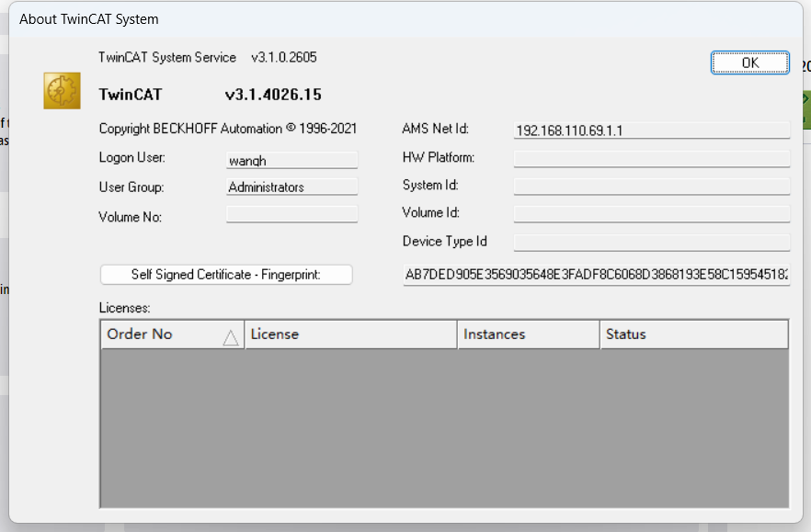Image resolution: width=811 pixels, height=532 pixels.
Task: Click the bold TwinCAT product name
Action: [131, 95]
